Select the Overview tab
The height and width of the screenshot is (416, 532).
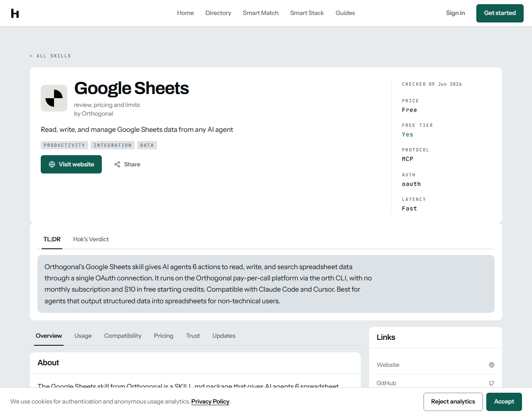click(x=49, y=336)
